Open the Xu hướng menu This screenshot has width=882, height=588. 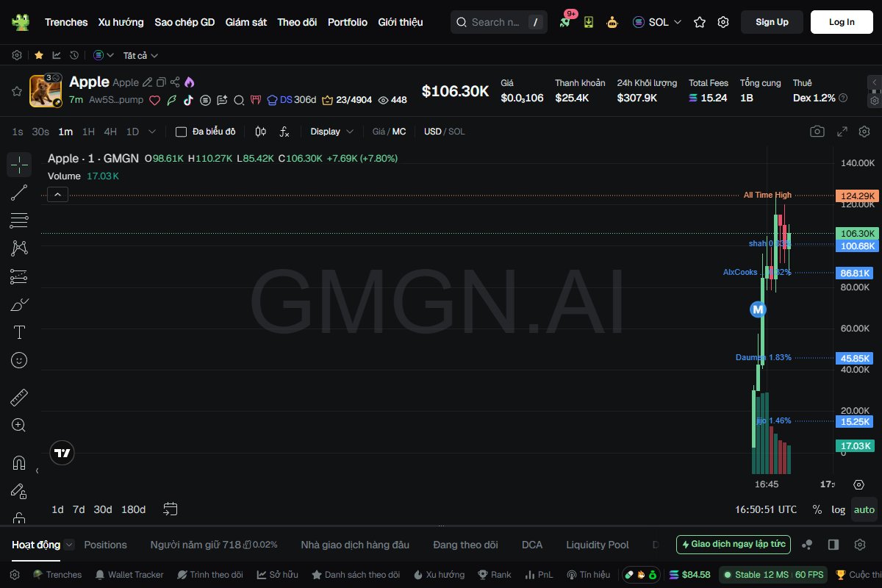pyautogui.click(x=121, y=22)
